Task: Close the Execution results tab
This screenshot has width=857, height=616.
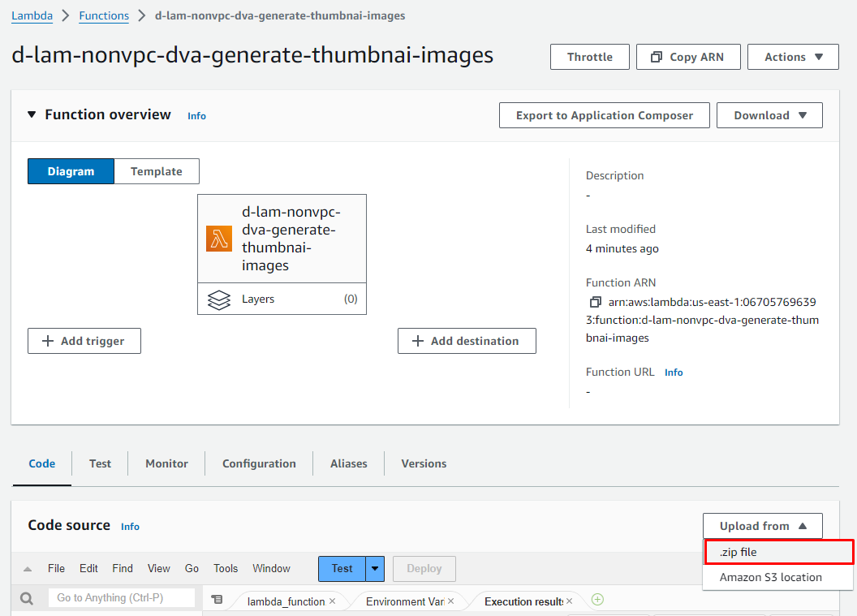Action: [x=569, y=601]
